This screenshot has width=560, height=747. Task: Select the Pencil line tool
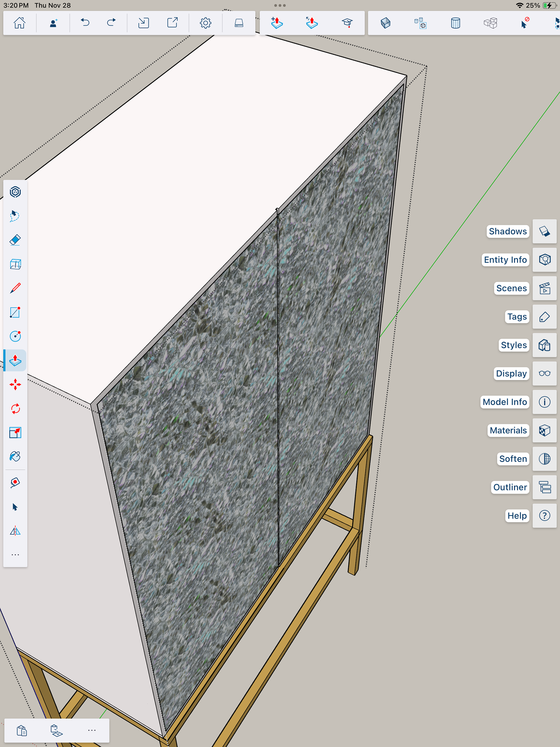coord(15,288)
